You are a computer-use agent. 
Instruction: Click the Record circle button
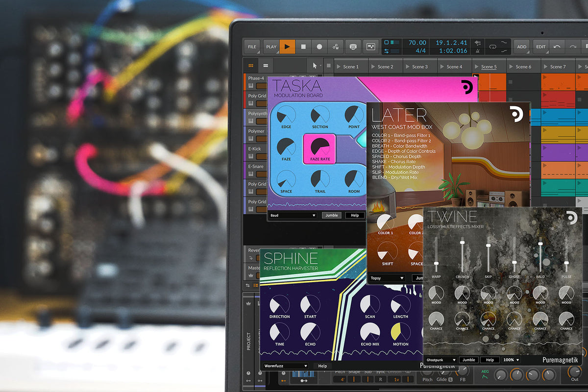(319, 47)
